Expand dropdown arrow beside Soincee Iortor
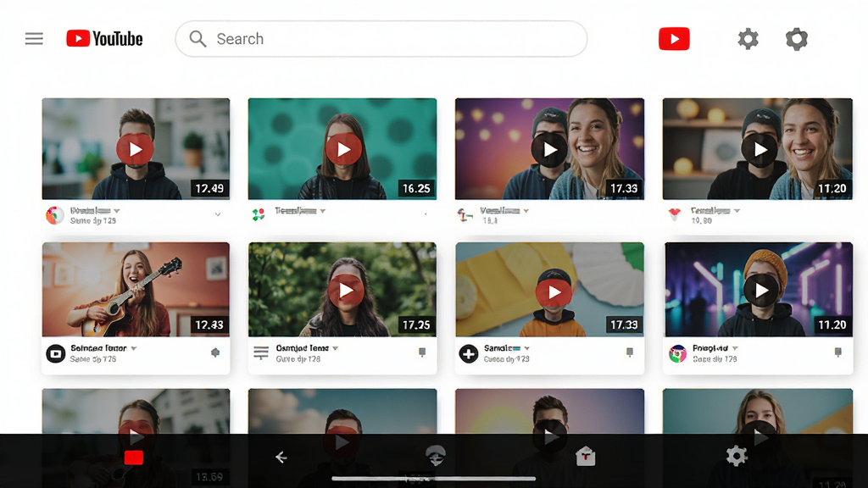The width and height of the screenshot is (868, 488). [x=134, y=348]
